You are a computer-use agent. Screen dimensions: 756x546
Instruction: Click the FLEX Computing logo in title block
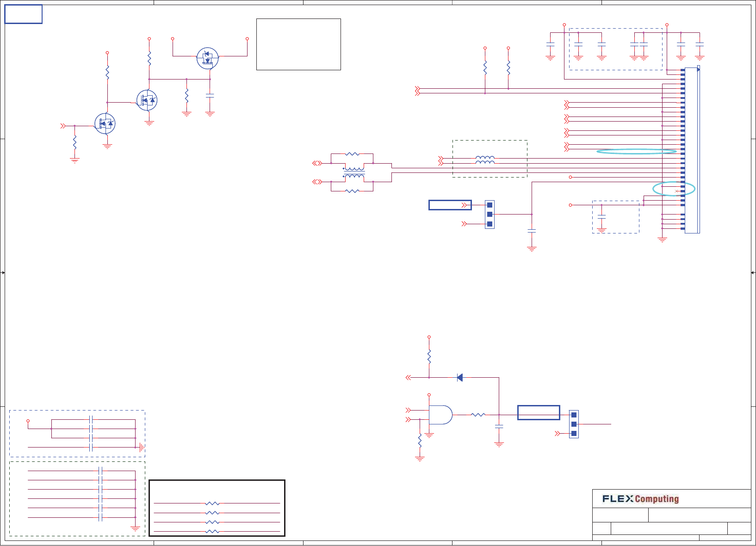pos(640,499)
